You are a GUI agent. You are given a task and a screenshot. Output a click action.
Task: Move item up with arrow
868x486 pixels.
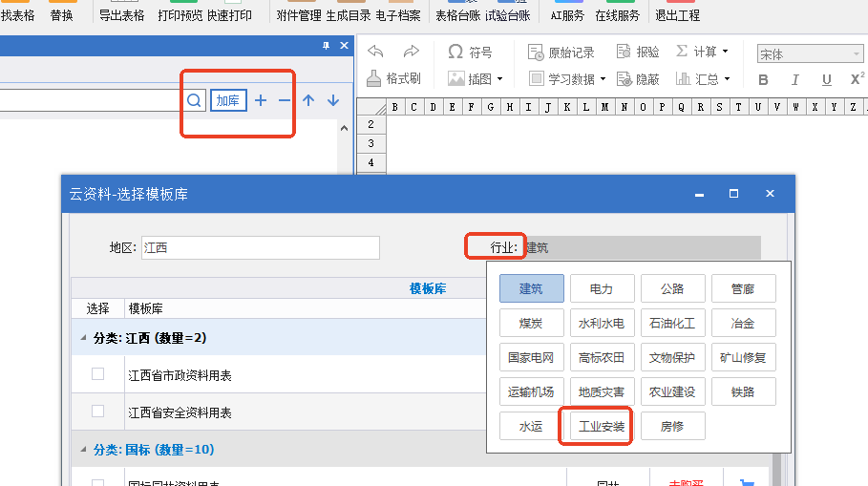coord(308,100)
